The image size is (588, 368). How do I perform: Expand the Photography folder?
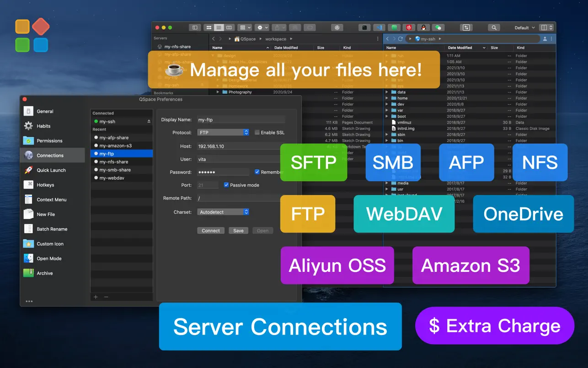point(218,92)
